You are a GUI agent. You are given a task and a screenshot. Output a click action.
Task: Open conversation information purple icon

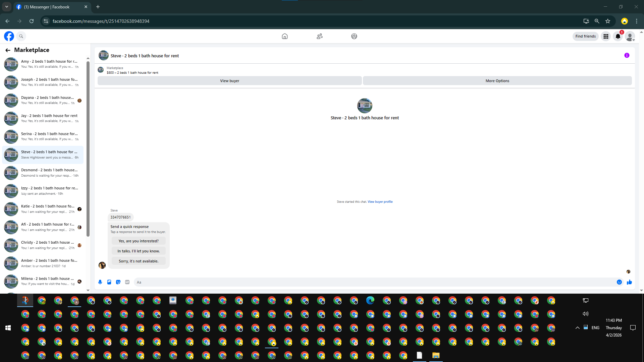coord(627,55)
